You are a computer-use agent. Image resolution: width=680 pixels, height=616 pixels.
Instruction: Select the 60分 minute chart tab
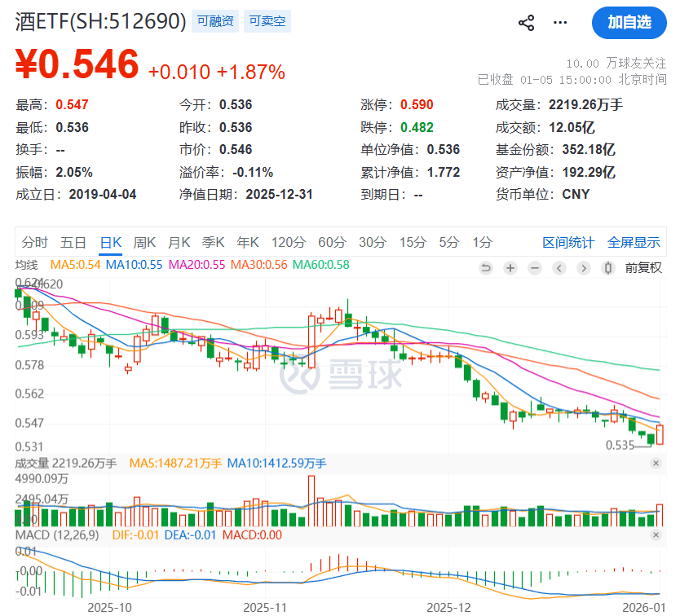tap(332, 242)
